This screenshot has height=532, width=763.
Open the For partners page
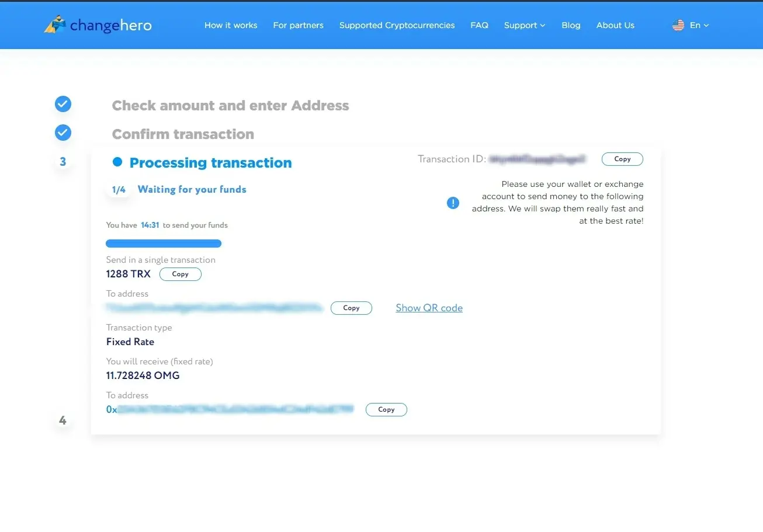tap(298, 25)
